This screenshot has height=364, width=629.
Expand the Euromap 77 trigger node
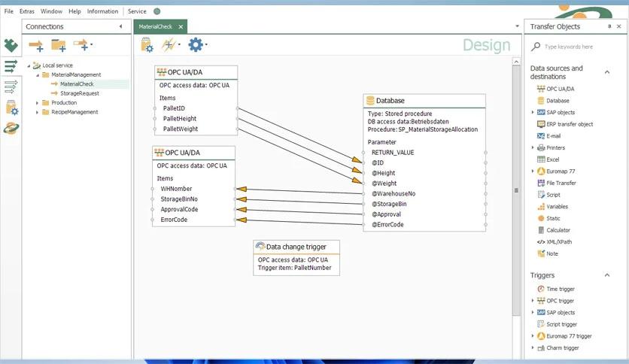pyautogui.click(x=533, y=336)
